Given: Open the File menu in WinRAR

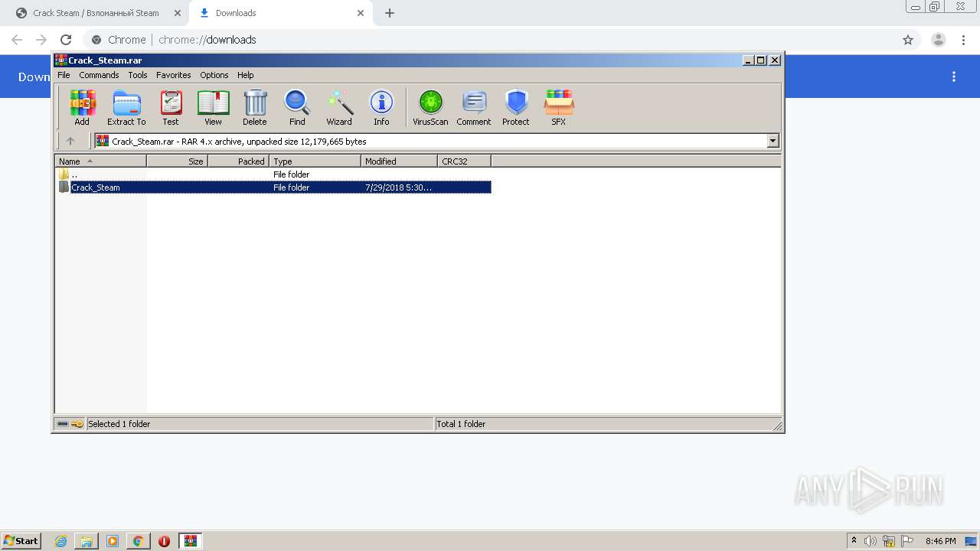Looking at the screenshot, I should pos(64,75).
